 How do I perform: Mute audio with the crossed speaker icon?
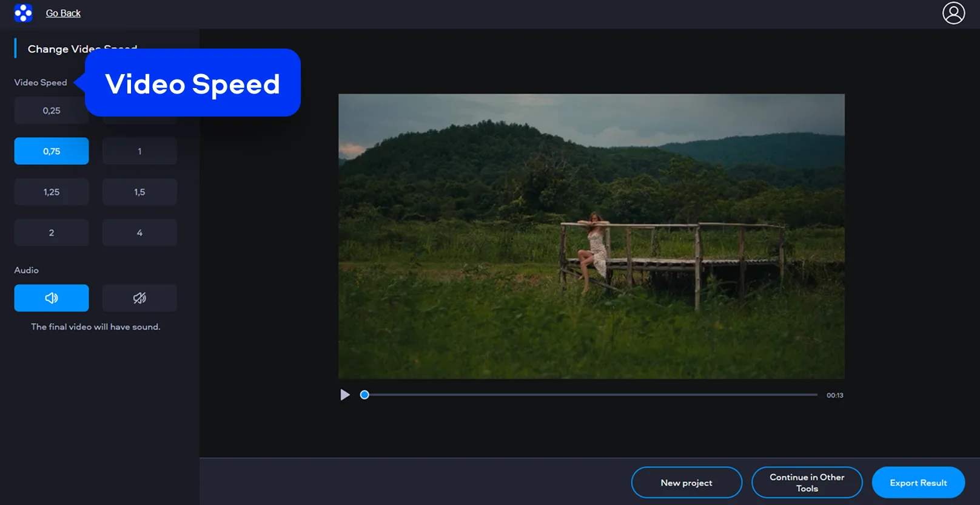pos(139,298)
